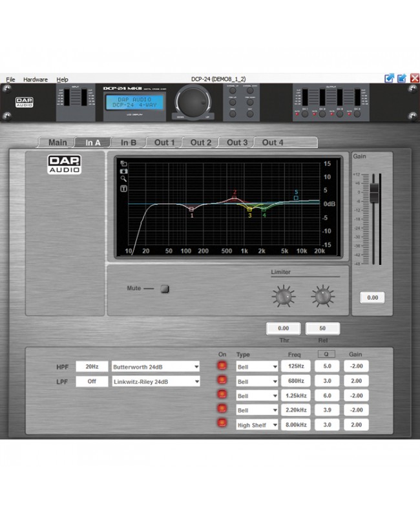Select green EQ band 4 node

coord(264,209)
